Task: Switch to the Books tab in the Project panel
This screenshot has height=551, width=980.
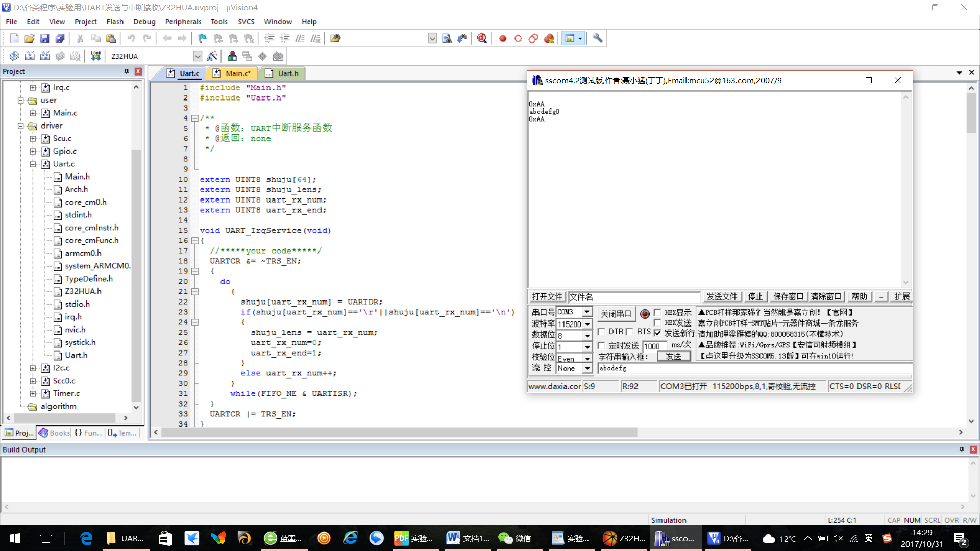Action: click(x=54, y=433)
